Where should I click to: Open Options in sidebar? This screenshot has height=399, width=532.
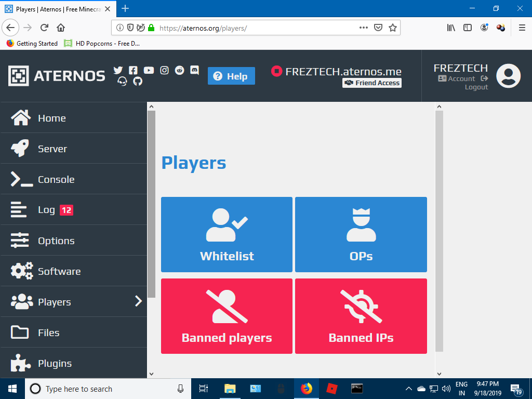(x=74, y=241)
